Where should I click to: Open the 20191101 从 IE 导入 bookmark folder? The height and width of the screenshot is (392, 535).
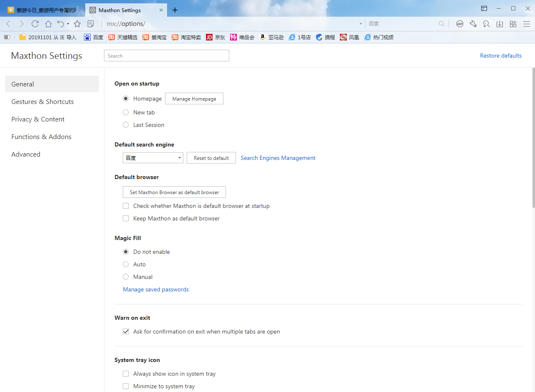[x=48, y=37]
